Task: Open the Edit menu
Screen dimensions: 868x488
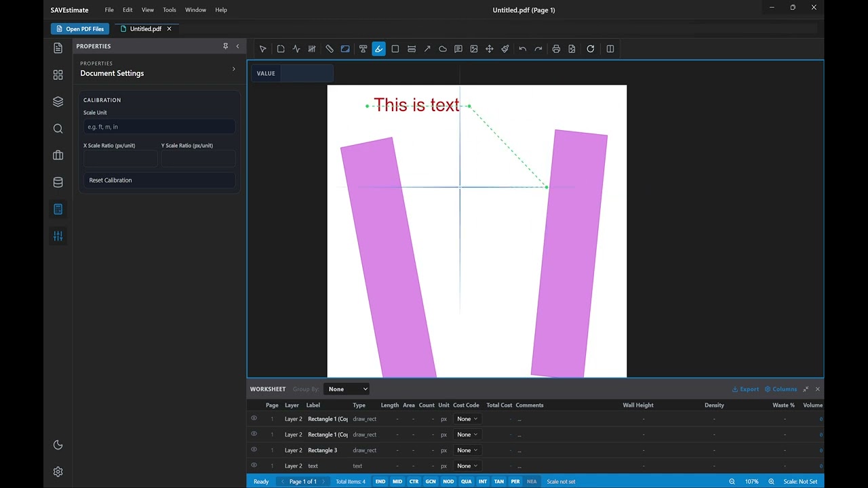Action: [x=127, y=10]
